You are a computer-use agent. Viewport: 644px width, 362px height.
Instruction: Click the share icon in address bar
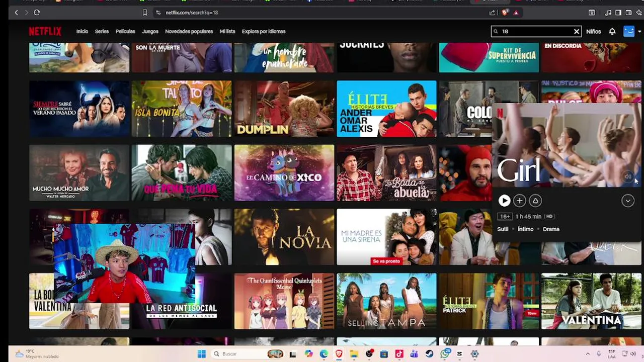(x=493, y=12)
